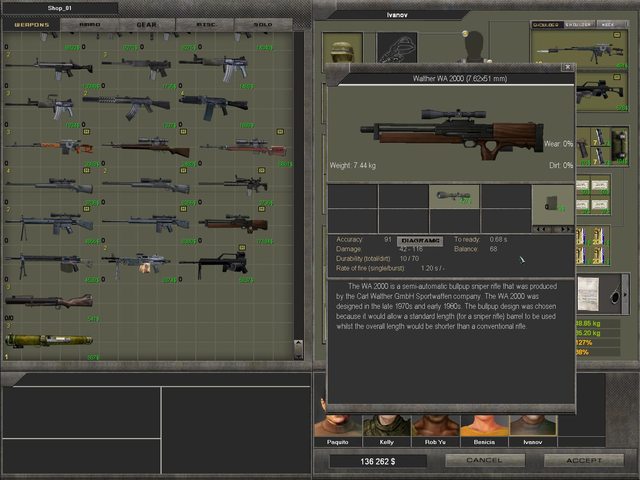Click the Shop_01 panel title
Screen dimensions: 640x480
(60, 8)
